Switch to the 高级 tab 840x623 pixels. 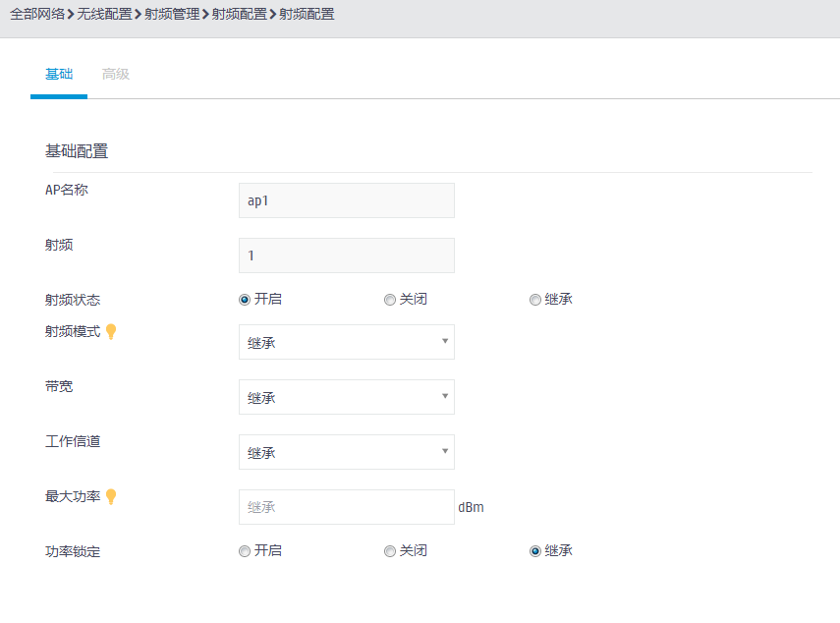[116, 75]
